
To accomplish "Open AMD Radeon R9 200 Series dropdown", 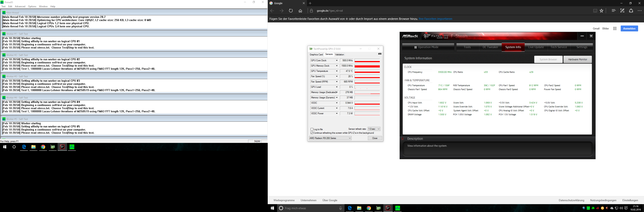I will click(330, 138).
